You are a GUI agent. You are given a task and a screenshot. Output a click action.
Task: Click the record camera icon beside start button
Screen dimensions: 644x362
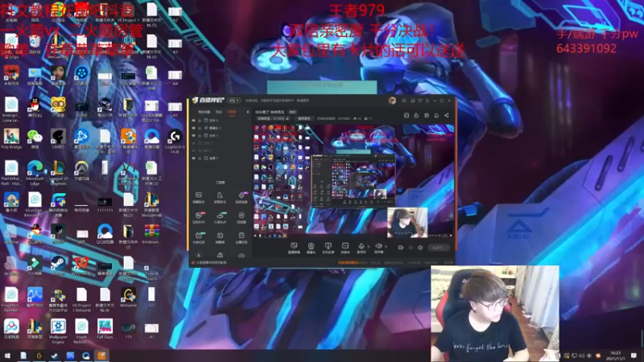pyautogui.click(x=401, y=248)
